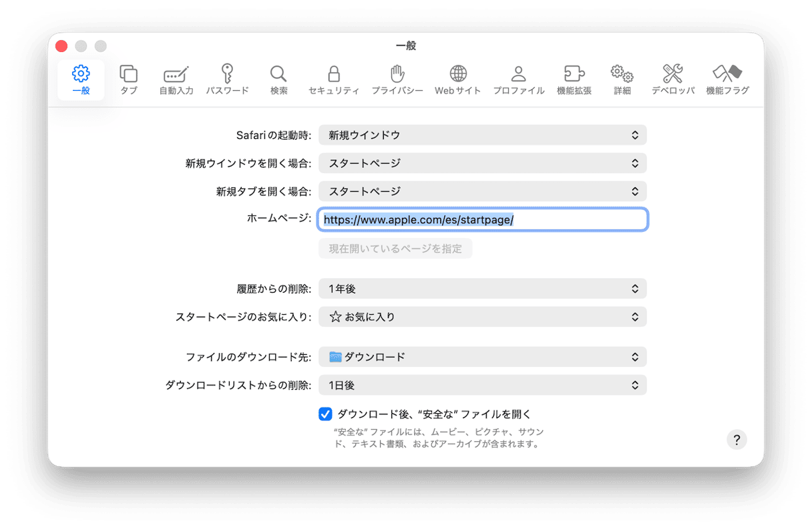The width and height of the screenshot is (812, 530).
Task: Close the preferences window with red button
Action: click(61, 46)
